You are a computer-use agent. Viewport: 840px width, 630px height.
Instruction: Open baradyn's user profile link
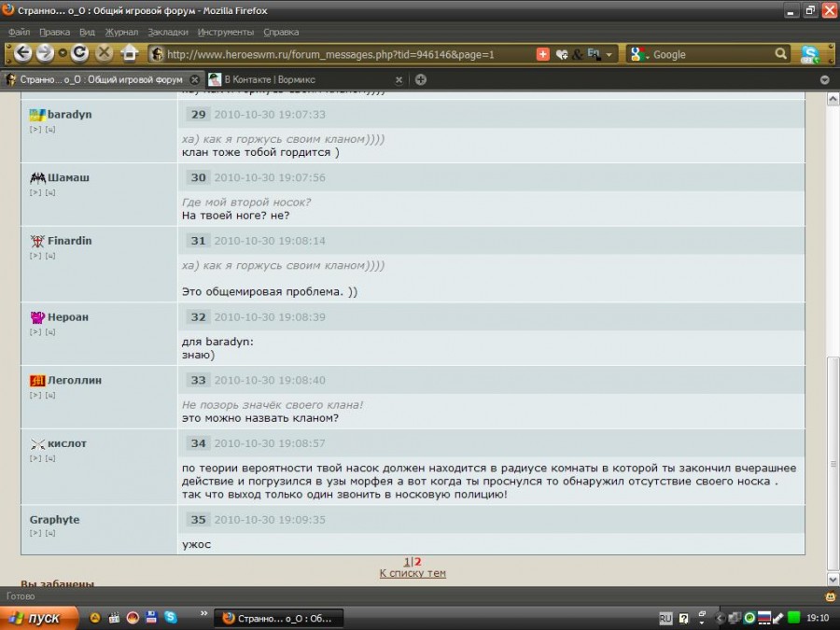(70, 114)
